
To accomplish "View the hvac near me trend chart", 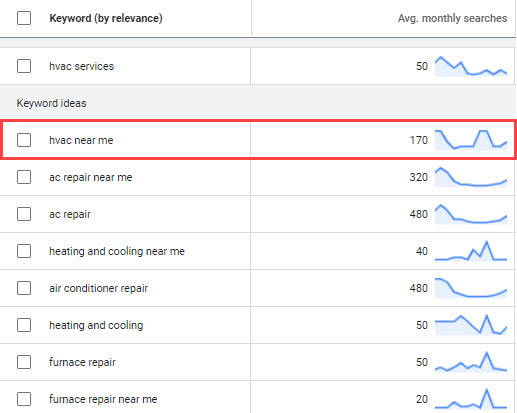I will coord(471,140).
